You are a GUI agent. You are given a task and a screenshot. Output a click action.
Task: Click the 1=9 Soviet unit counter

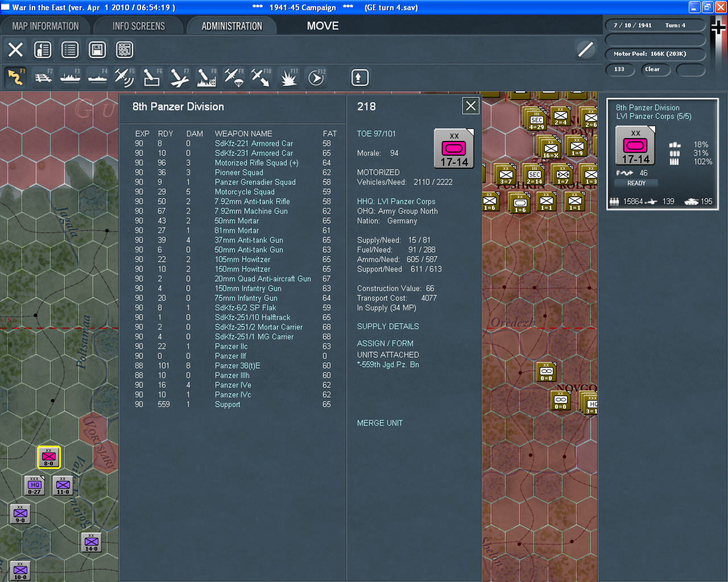tap(577, 147)
